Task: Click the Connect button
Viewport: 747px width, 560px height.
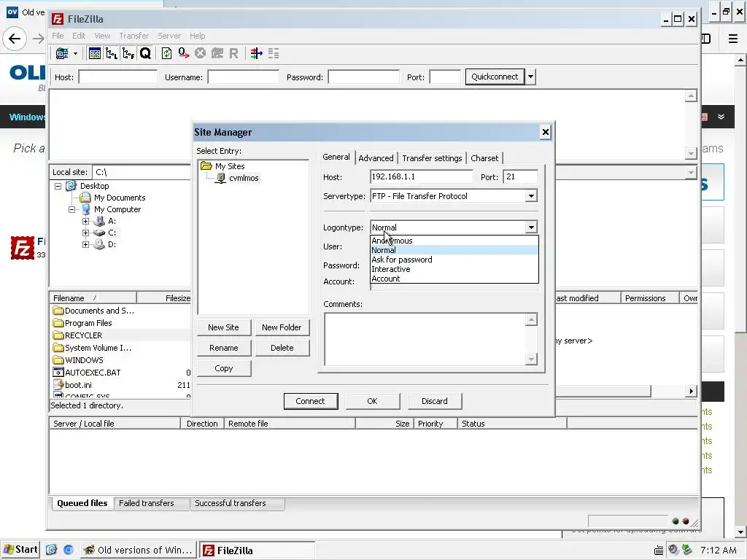Action: [x=311, y=401]
